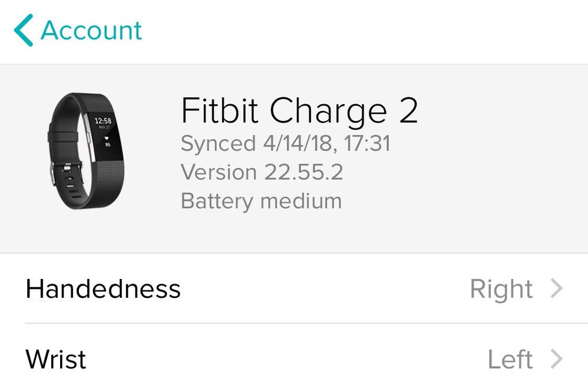Tap the strap adjustment holes on tracker image
This screenshot has height=391, width=588.
[x=72, y=186]
